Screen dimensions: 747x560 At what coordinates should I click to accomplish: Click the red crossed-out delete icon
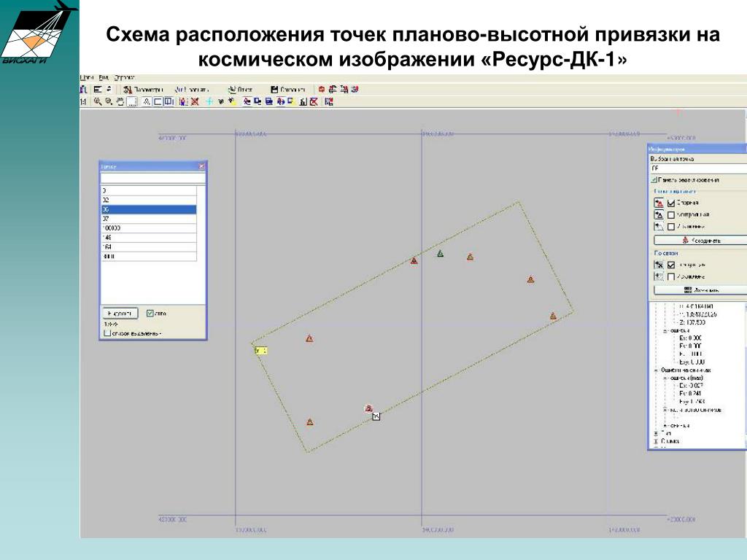[x=195, y=101]
